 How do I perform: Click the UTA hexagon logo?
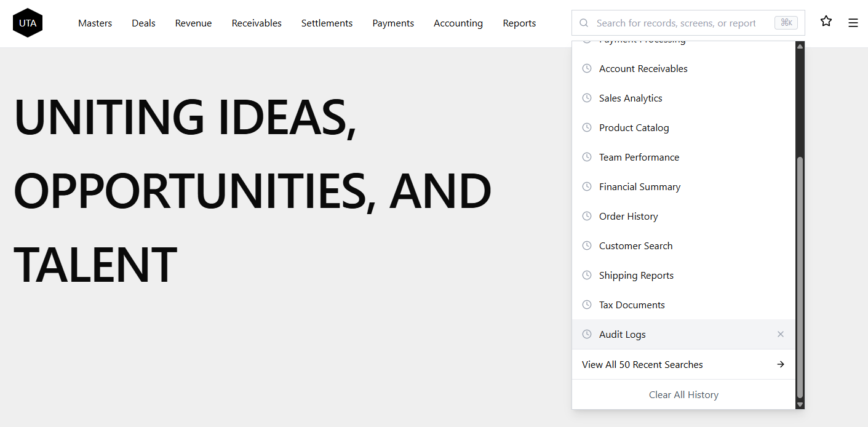[x=28, y=23]
